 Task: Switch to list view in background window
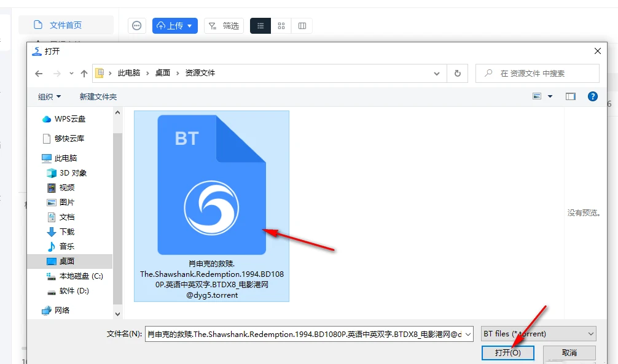tap(260, 26)
